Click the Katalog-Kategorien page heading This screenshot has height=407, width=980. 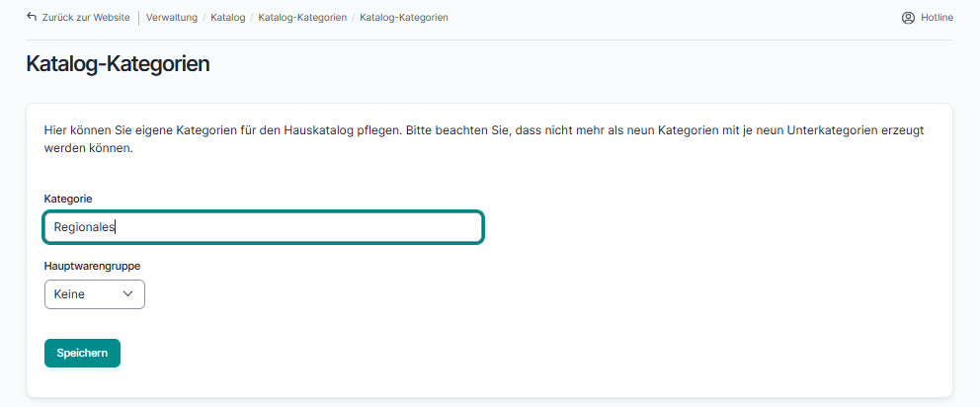click(118, 64)
